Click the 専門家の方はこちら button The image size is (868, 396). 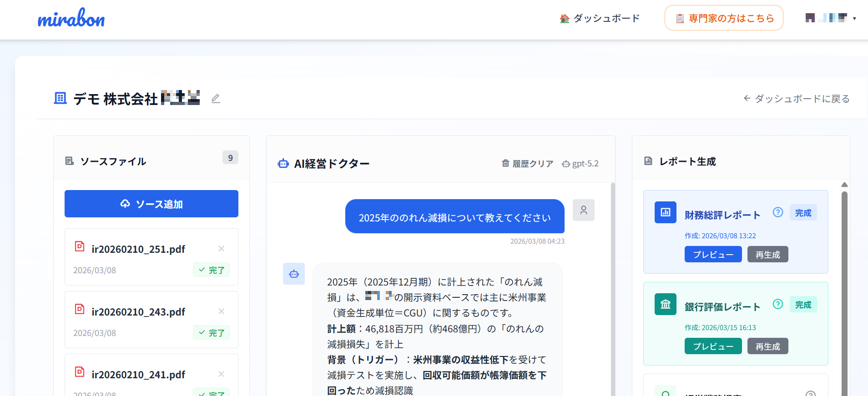coord(724,18)
